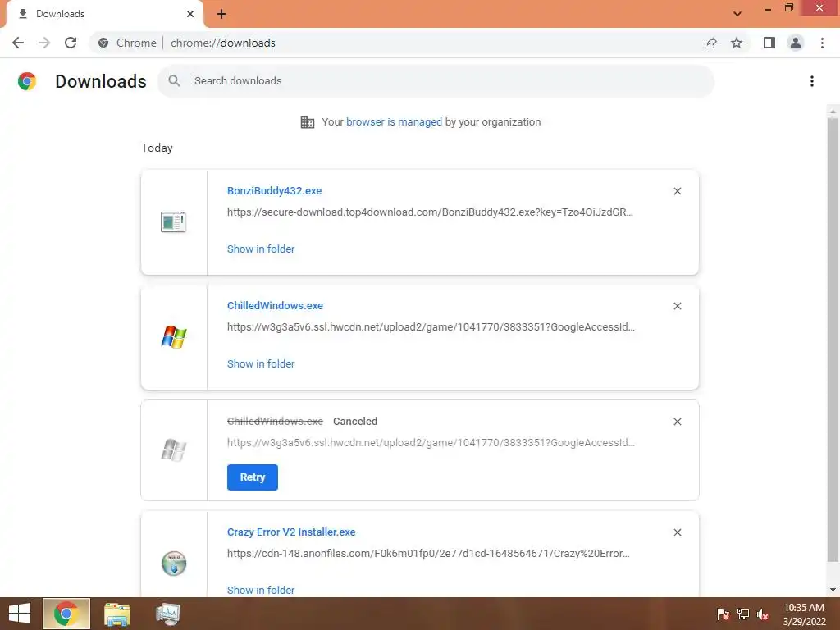Remove Crazy Error V2 Installer.exe entry
This screenshot has height=630, width=840.
(x=677, y=532)
